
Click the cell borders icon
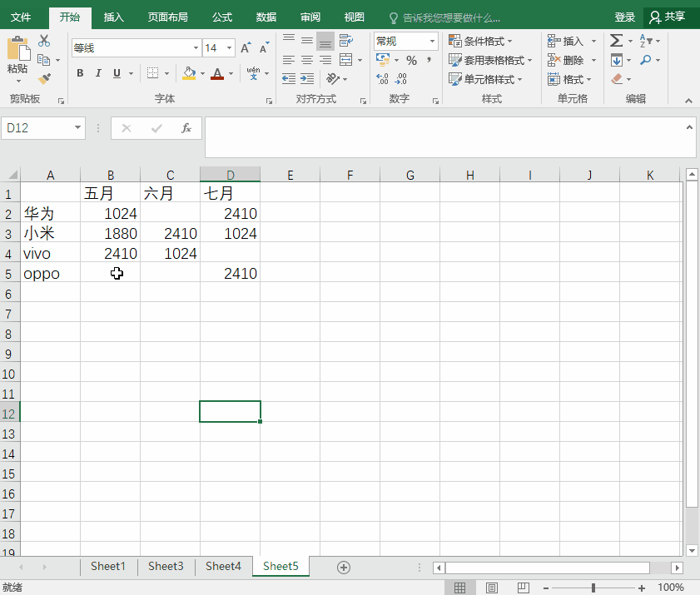pyautogui.click(x=152, y=72)
